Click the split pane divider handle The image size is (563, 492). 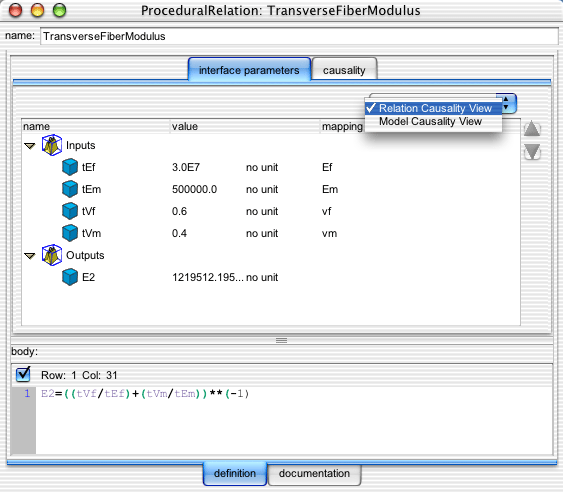coord(282,340)
